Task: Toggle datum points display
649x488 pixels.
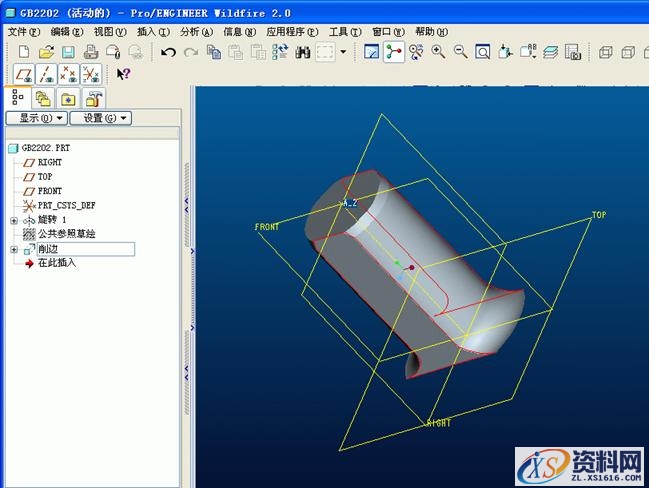Action: pyautogui.click(x=67, y=74)
